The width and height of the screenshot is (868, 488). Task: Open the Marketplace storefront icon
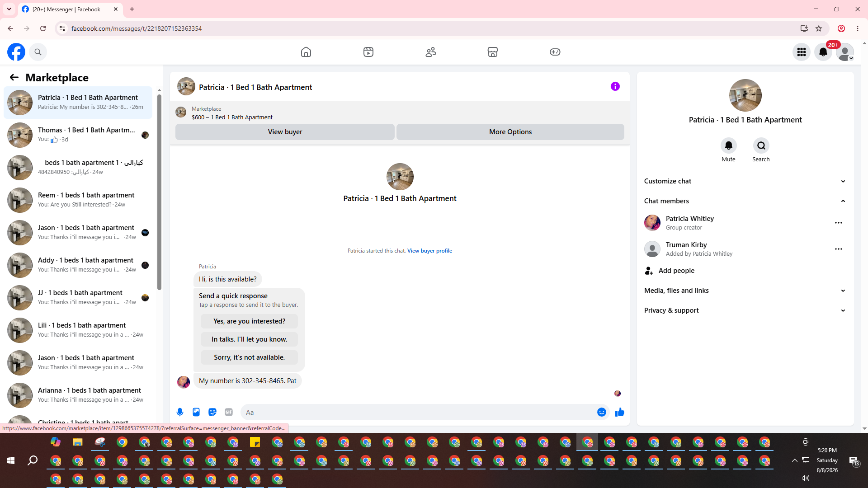pos(493,52)
